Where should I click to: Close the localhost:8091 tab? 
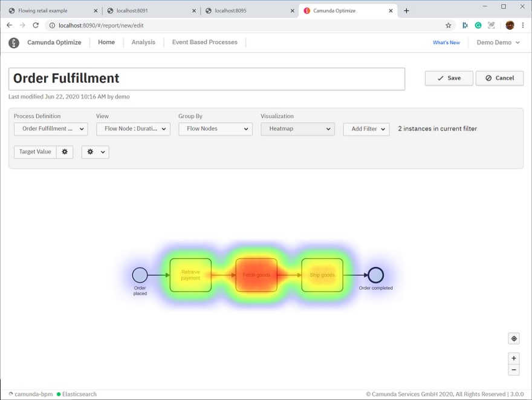point(194,11)
